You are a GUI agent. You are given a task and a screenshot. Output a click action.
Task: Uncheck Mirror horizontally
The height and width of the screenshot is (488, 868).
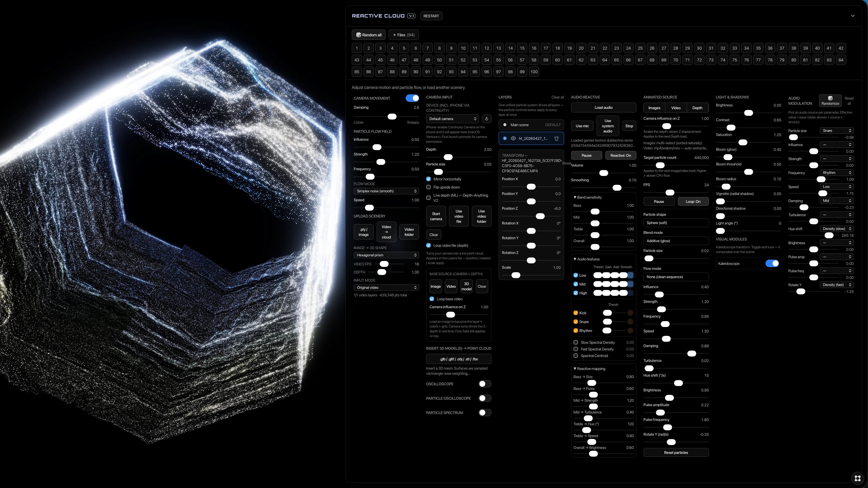429,179
